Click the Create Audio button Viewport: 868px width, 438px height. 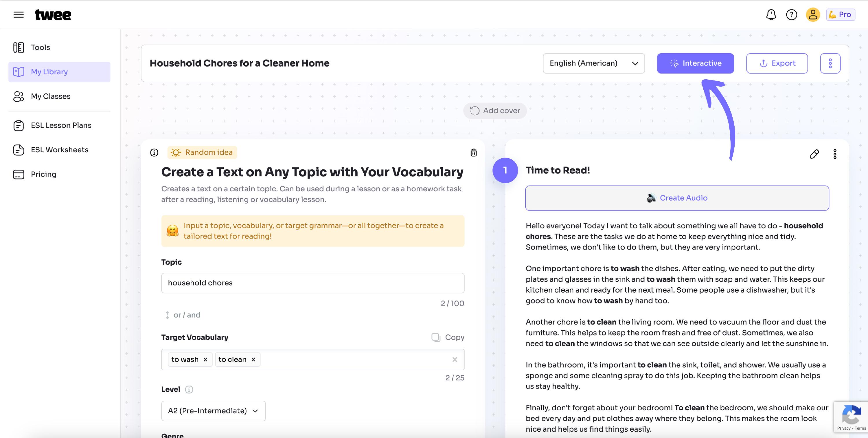[677, 198]
